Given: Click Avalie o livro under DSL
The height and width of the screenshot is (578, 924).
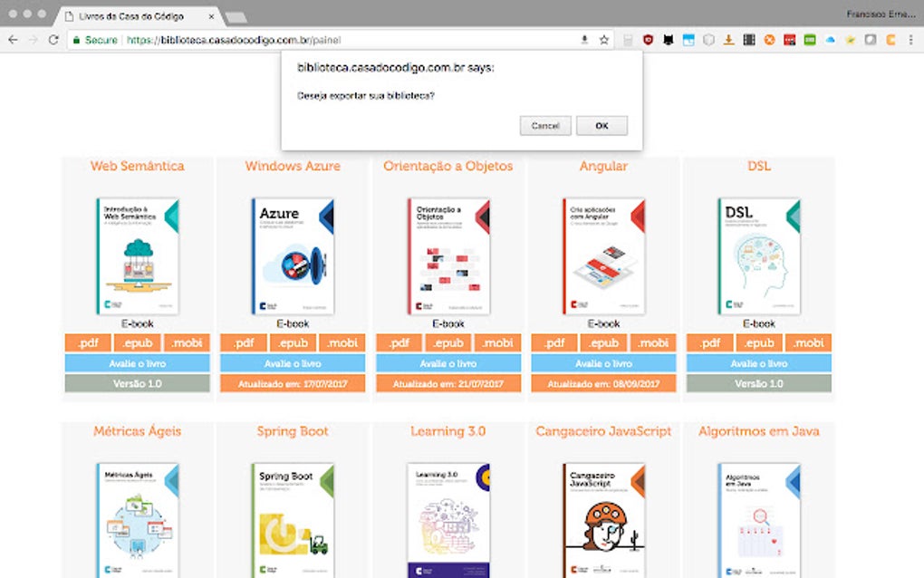Looking at the screenshot, I should pyautogui.click(x=759, y=362).
